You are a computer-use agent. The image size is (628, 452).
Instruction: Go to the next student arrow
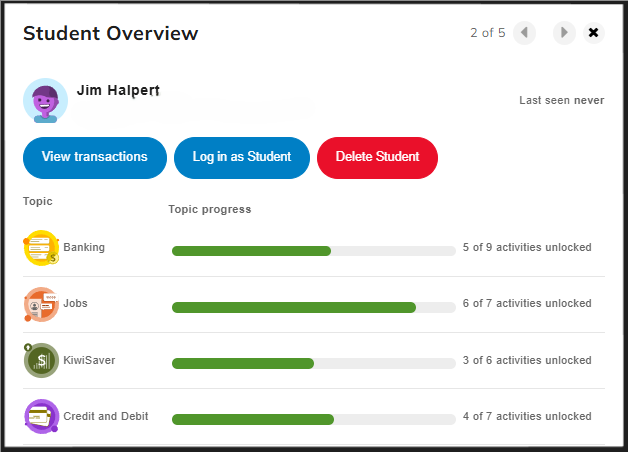click(x=565, y=33)
